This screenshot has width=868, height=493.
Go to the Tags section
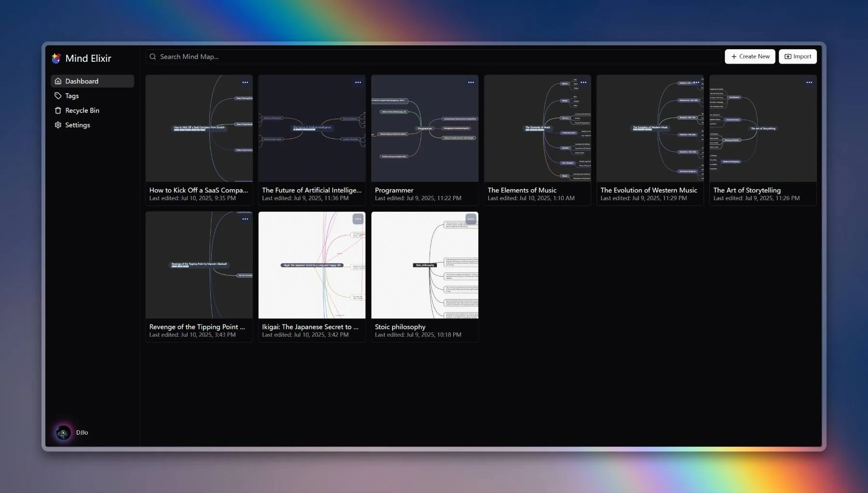coord(72,96)
